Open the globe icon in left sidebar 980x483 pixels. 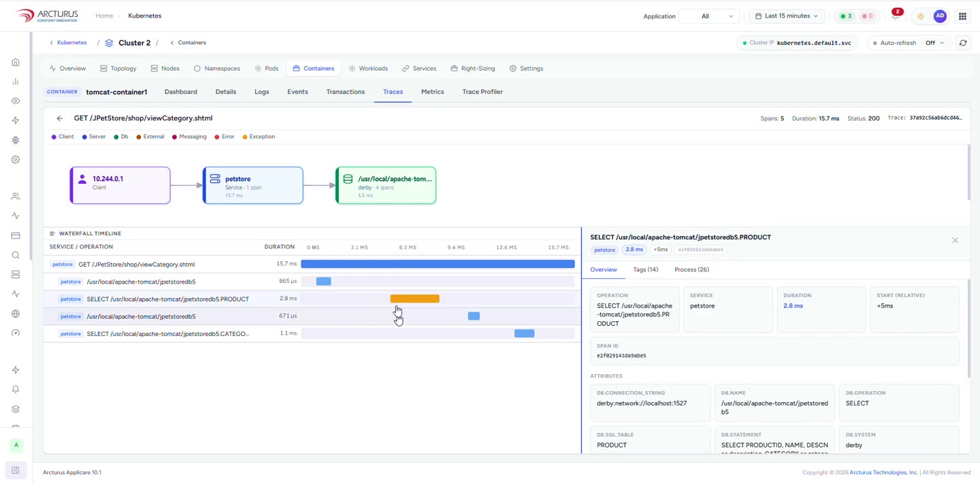point(16,314)
